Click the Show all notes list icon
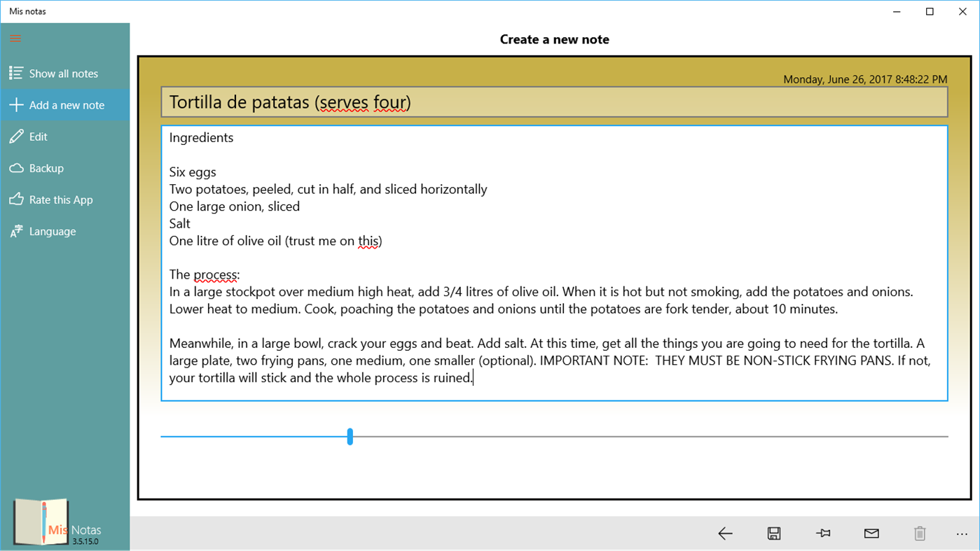 click(x=15, y=73)
